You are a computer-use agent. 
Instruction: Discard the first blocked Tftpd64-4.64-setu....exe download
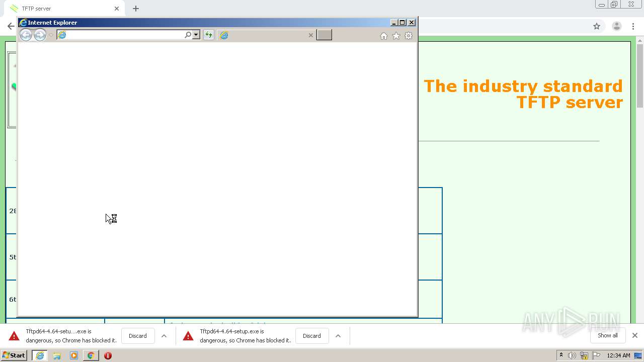point(137,336)
